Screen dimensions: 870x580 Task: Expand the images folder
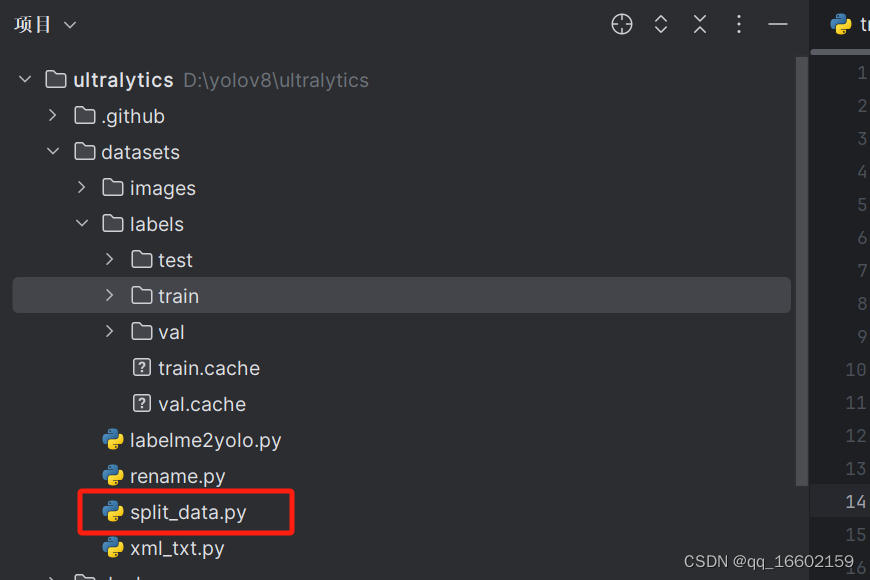coord(81,188)
